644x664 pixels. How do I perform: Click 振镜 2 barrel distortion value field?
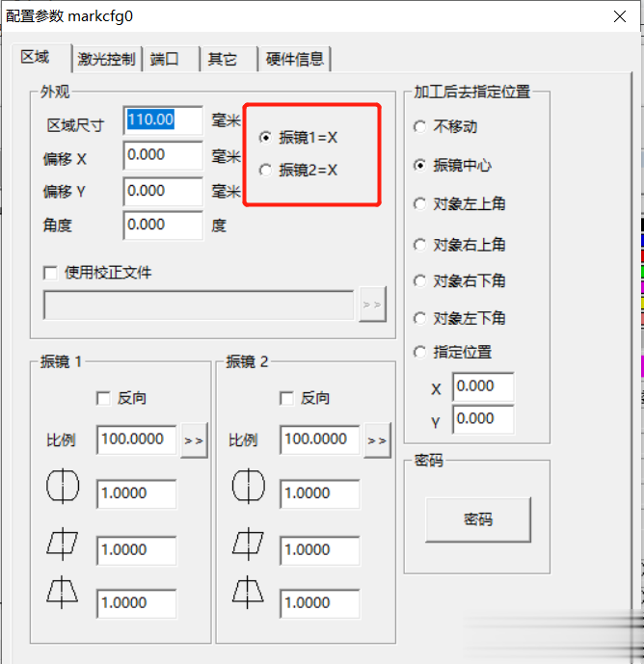[319, 493]
